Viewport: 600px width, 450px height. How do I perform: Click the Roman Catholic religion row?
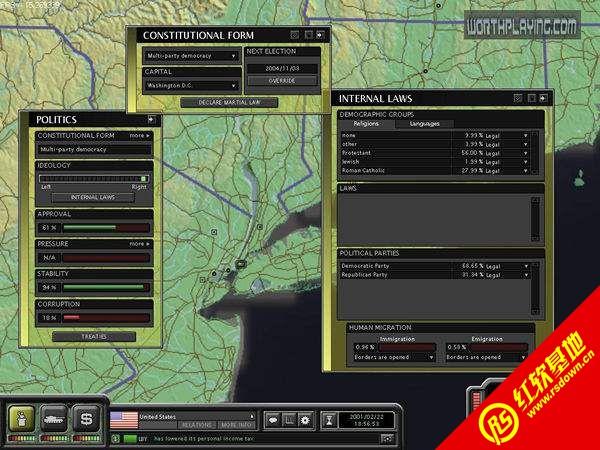pos(435,171)
